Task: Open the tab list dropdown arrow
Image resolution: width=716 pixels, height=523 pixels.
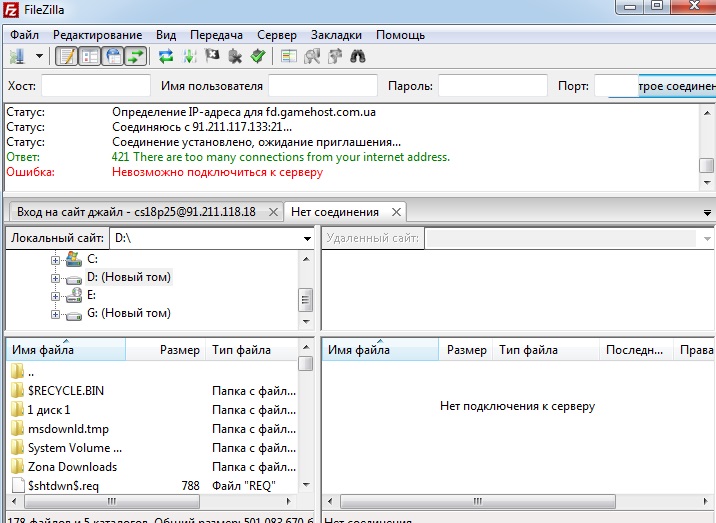Action: tap(707, 213)
